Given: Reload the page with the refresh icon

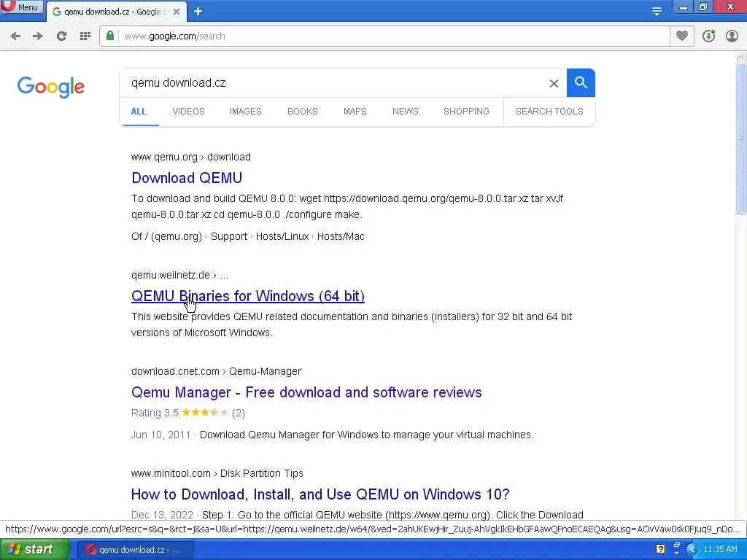Looking at the screenshot, I should [61, 36].
